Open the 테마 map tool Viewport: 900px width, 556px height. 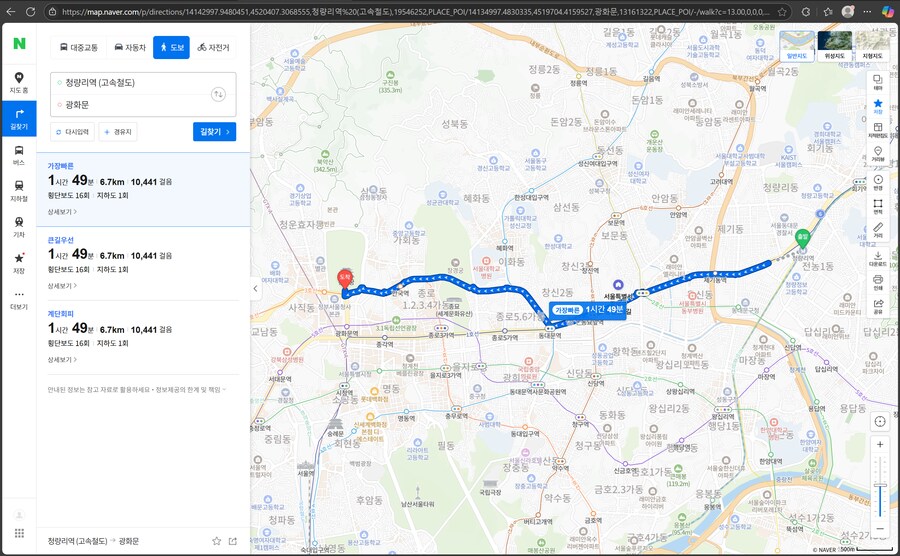click(x=878, y=82)
